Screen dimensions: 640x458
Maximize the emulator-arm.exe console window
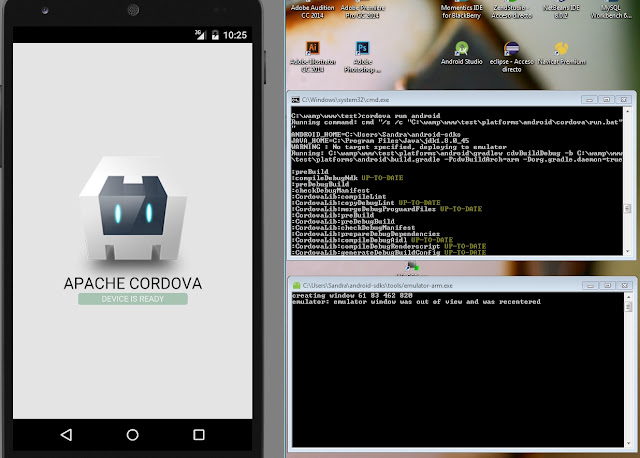(x=607, y=285)
